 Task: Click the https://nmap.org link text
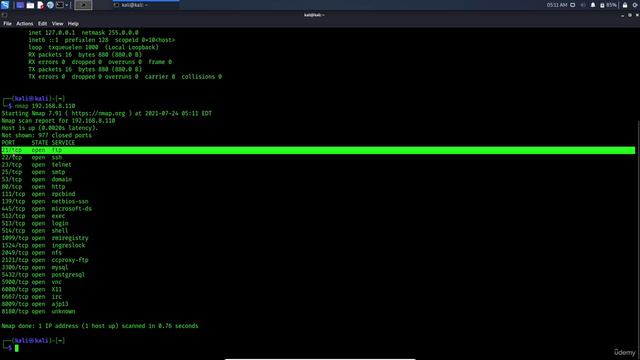pos(98,113)
